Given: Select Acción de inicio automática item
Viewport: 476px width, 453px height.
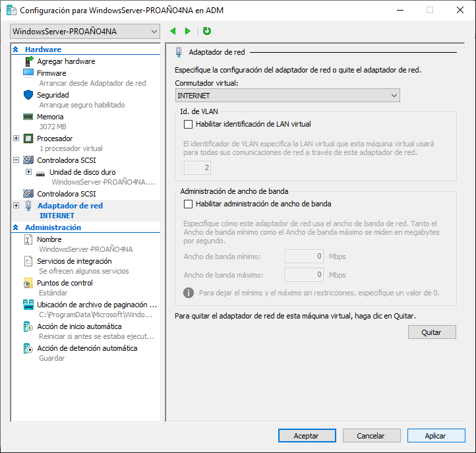Looking at the screenshot, I should pos(79,326).
